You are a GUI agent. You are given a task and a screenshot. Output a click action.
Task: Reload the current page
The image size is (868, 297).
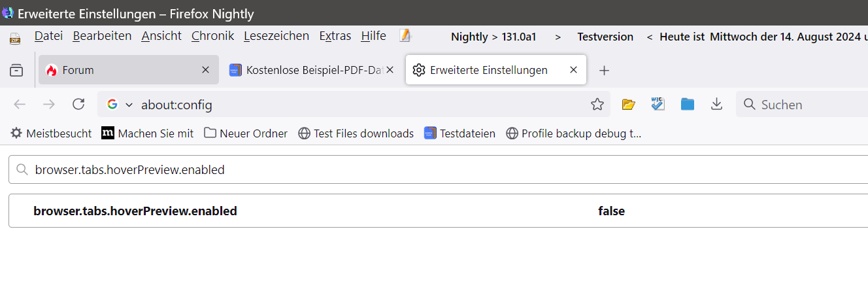click(x=78, y=105)
